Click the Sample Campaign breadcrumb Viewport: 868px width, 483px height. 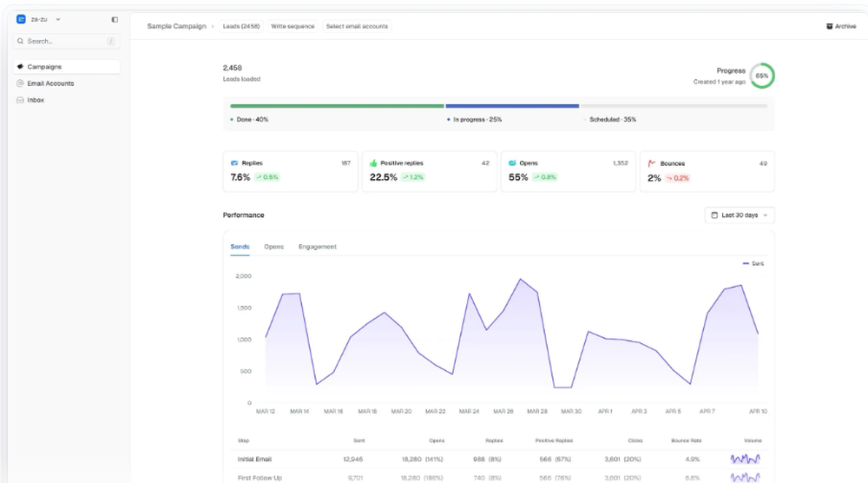[x=176, y=26]
